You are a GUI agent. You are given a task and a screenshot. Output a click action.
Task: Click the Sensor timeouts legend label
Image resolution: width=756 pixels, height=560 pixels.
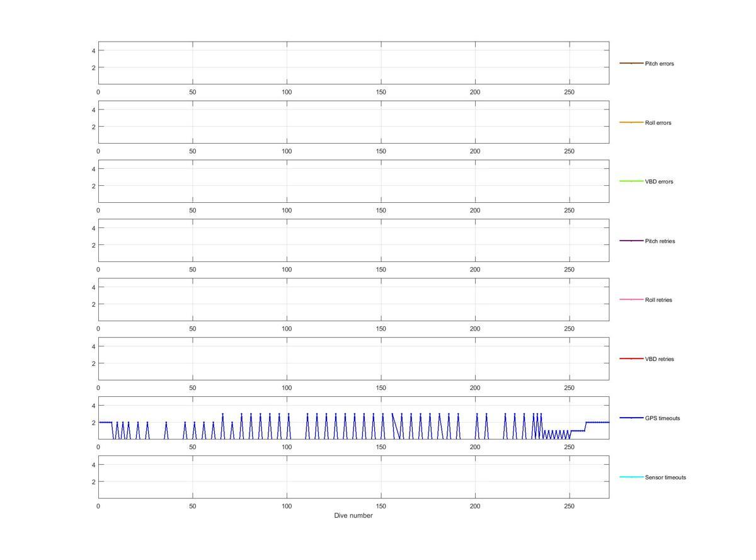tap(665, 477)
